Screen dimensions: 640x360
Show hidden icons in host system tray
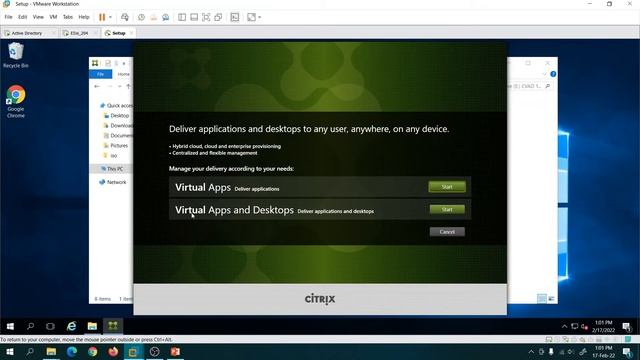[531, 352]
